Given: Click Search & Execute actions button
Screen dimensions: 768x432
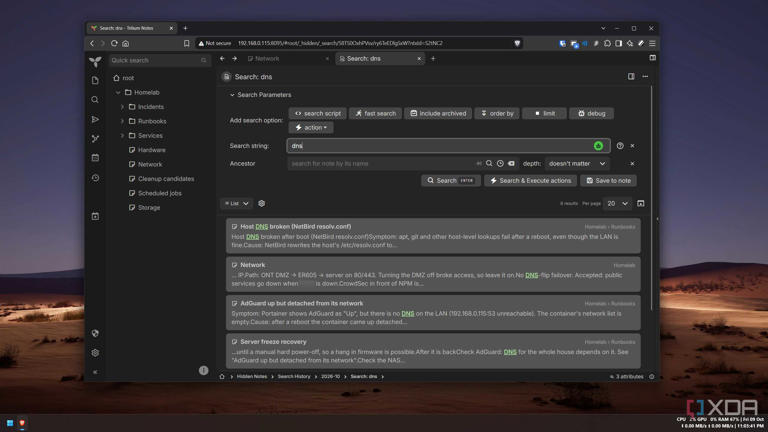Looking at the screenshot, I should tap(530, 181).
